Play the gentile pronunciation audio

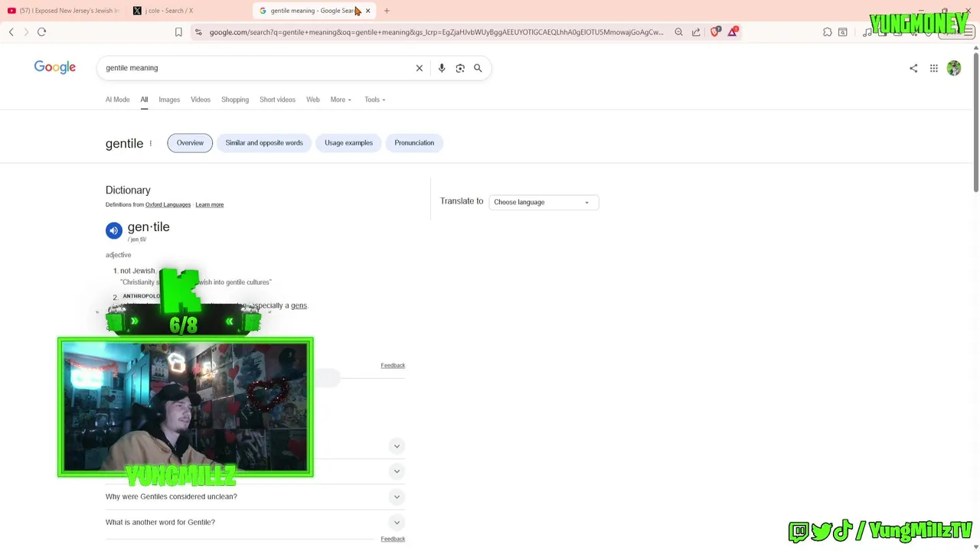point(114,230)
